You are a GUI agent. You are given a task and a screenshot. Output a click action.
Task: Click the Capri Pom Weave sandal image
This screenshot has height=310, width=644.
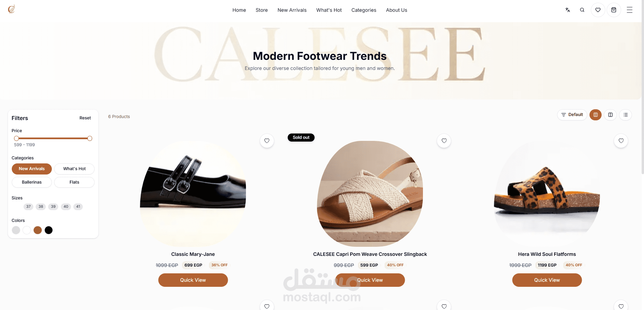click(370, 194)
